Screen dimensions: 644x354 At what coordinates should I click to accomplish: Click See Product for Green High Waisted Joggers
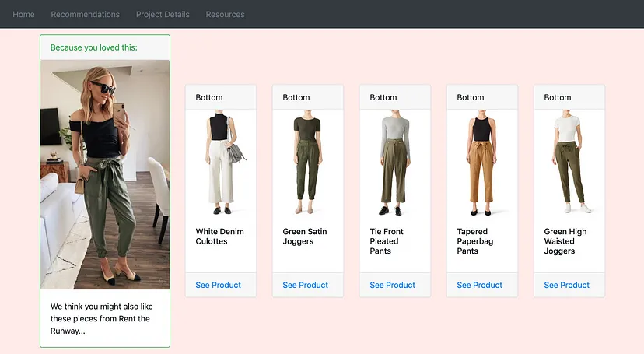[x=567, y=285]
